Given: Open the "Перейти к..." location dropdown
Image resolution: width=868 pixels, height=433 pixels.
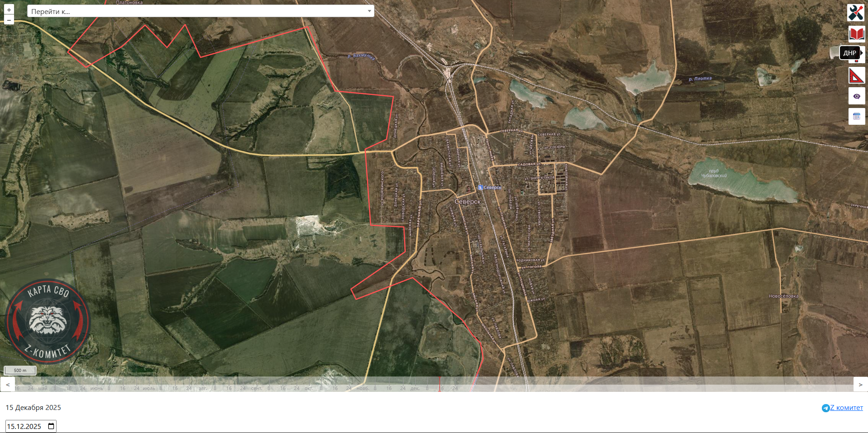Looking at the screenshot, I should 200,11.
